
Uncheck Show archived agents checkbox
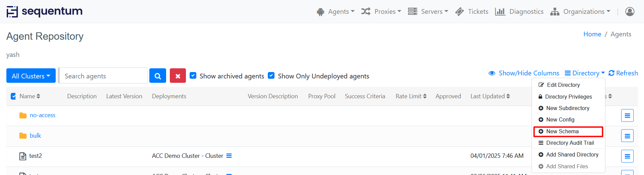[x=193, y=75]
